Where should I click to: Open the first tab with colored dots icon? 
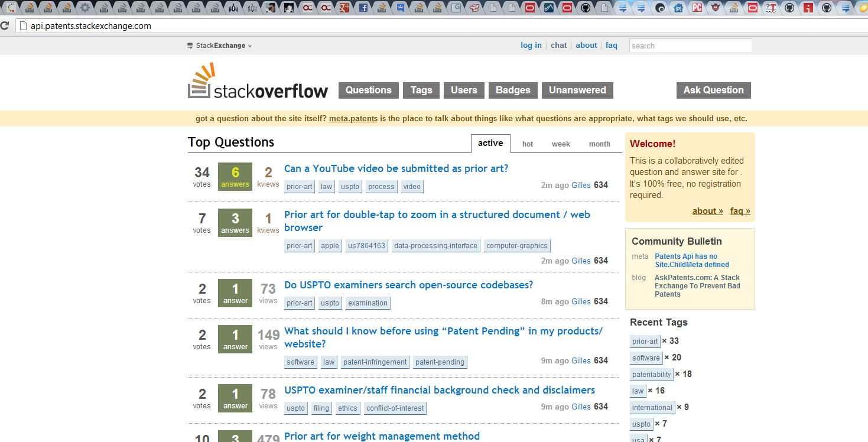click(11, 8)
